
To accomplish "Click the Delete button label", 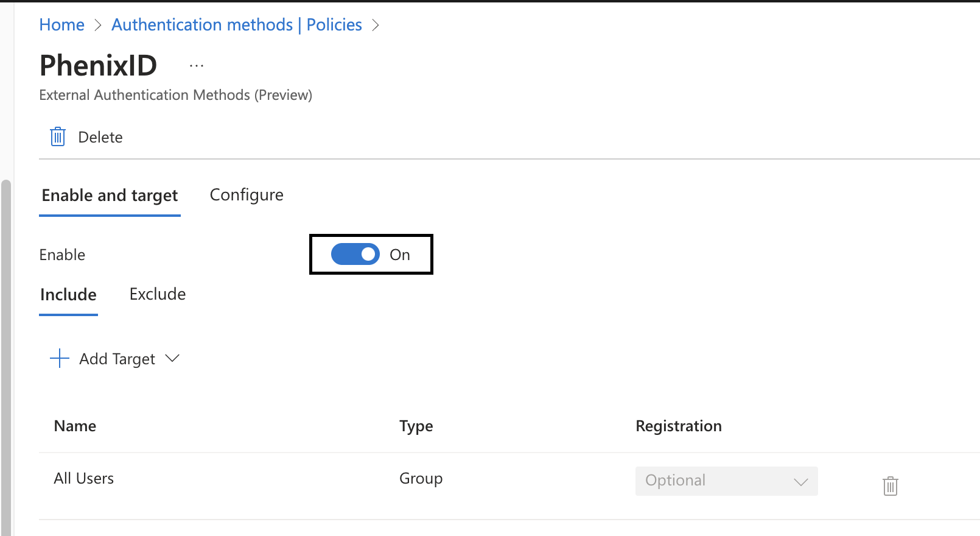I will click(x=100, y=138).
